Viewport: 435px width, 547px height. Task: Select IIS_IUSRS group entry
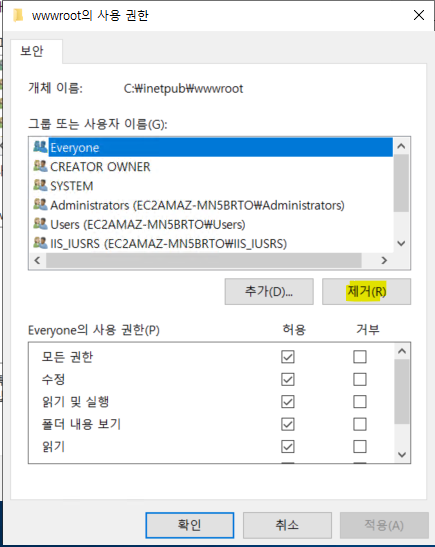(x=168, y=243)
